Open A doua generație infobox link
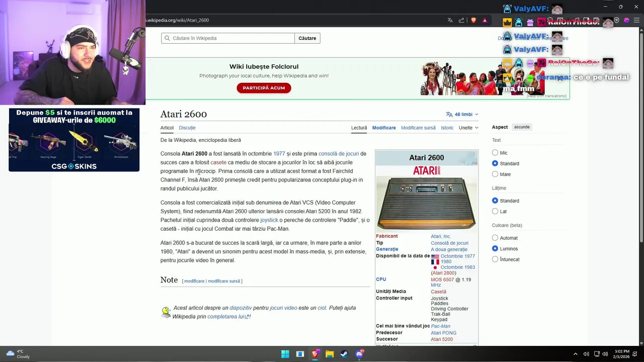Image resolution: width=644 pixels, height=362 pixels. [x=449, y=249]
